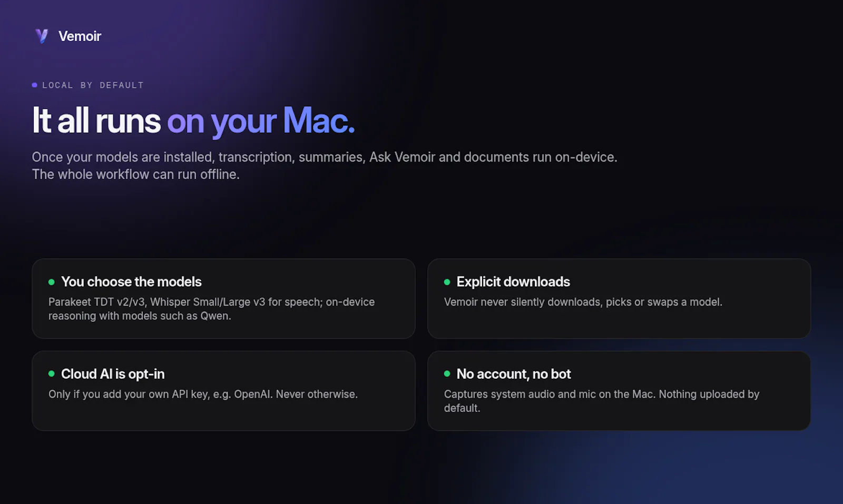
Task: Select the 'No account, no bot' card title
Action: pos(514,374)
